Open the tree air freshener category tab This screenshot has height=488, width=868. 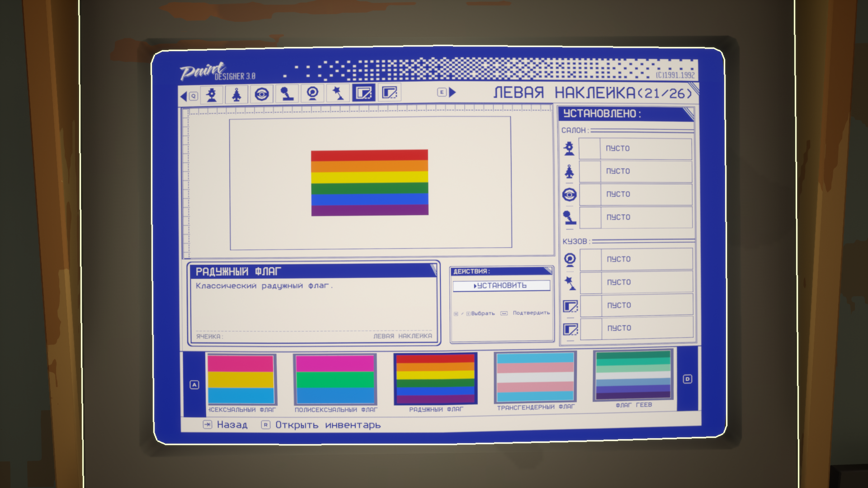tap(236, 95)
